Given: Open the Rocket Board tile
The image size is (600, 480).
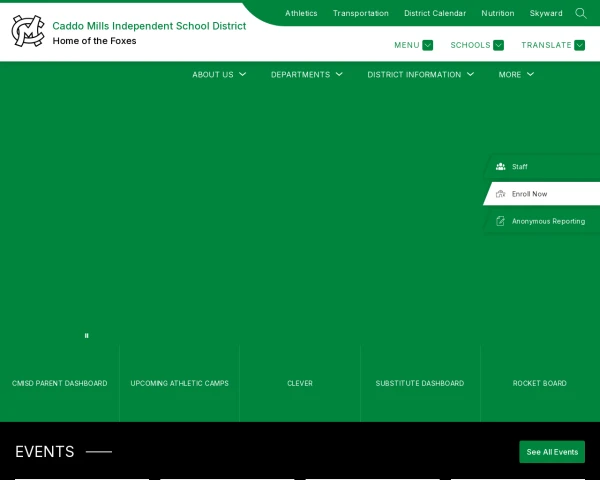Looking at the screenshot, I should tap(540, 383).
